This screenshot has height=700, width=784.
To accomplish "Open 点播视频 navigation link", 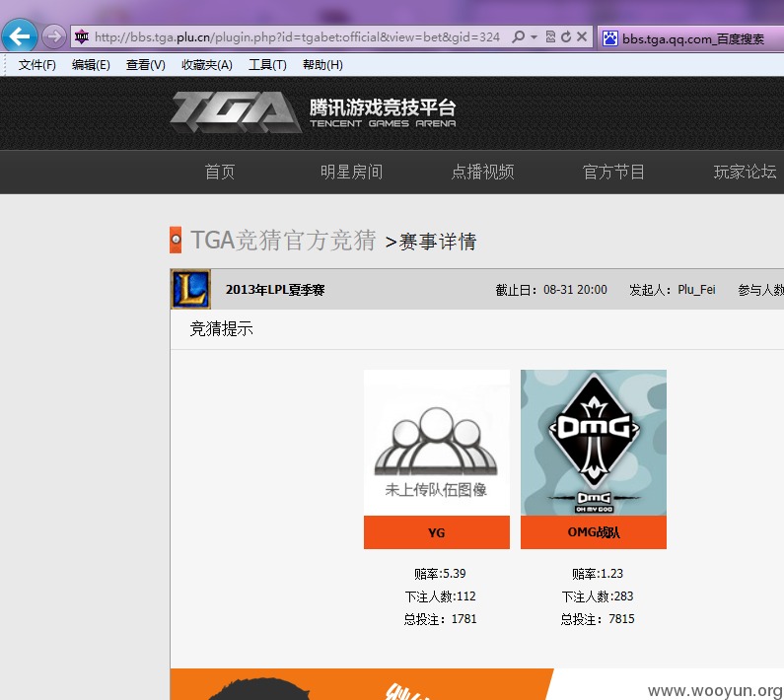I will coord(482,172).
